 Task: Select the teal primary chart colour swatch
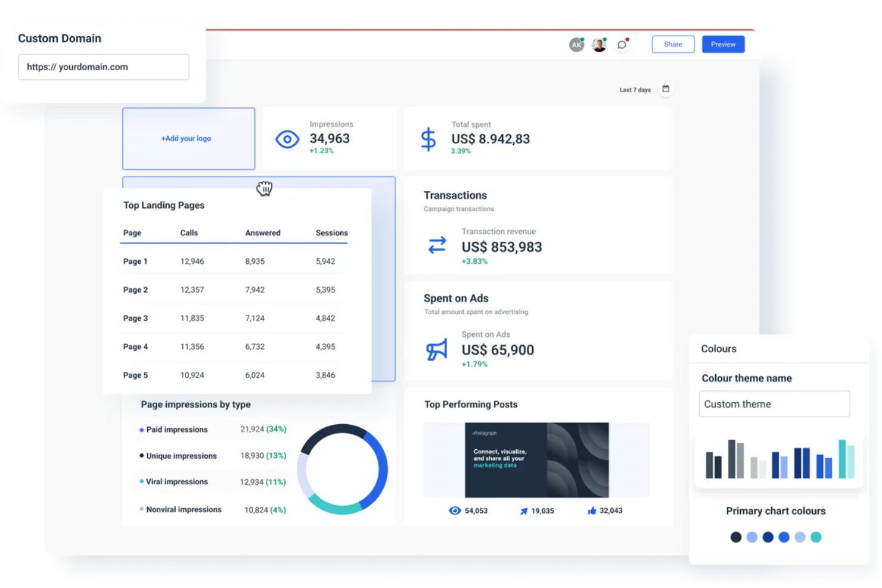point(816,537)
